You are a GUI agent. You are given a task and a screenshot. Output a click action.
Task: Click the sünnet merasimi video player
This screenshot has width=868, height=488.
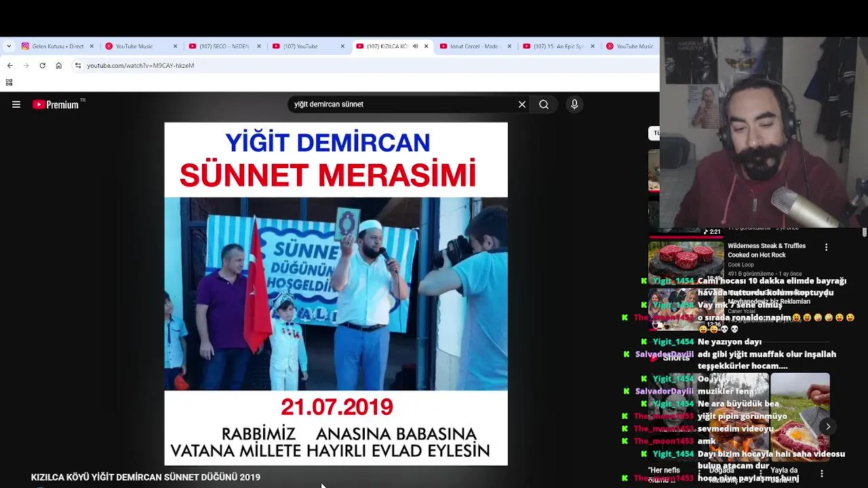pyautogui.click(x=336, y=293)
